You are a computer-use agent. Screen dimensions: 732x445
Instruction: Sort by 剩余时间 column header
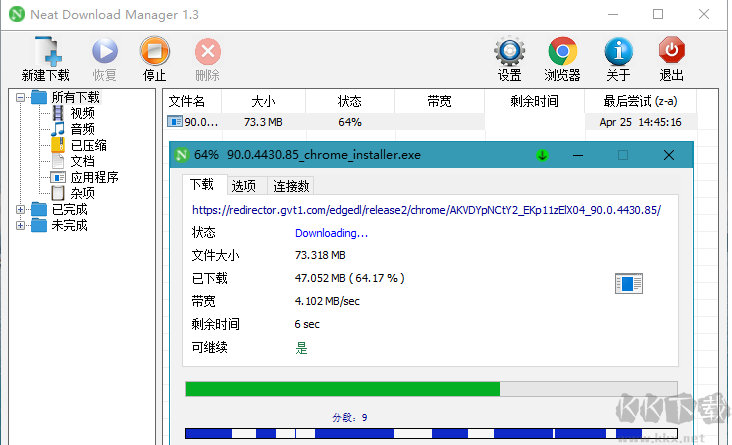click(534, 101)
